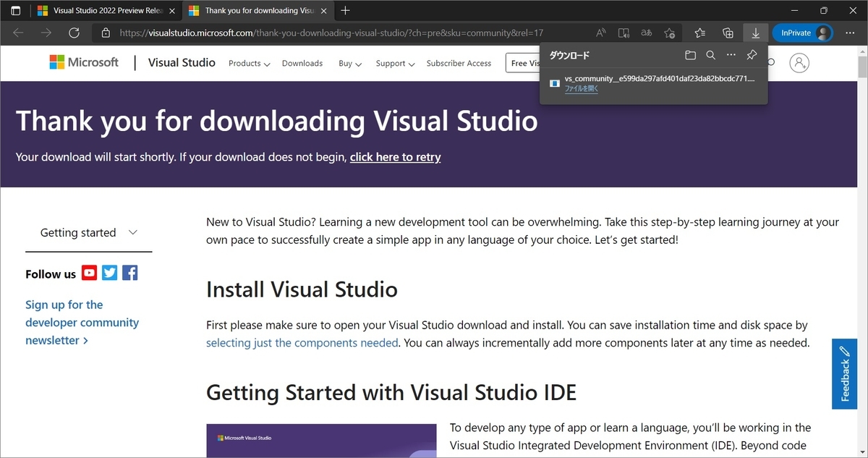Expand the Buy dropdown menu

pyautogui.click(x=350, y=64)
